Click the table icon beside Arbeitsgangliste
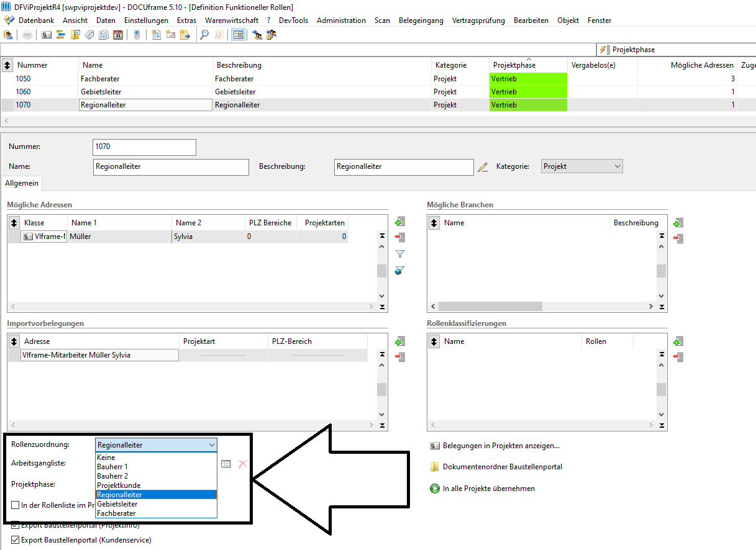The width and height of the screenshot is (756, 550). [x=226, y=464]
